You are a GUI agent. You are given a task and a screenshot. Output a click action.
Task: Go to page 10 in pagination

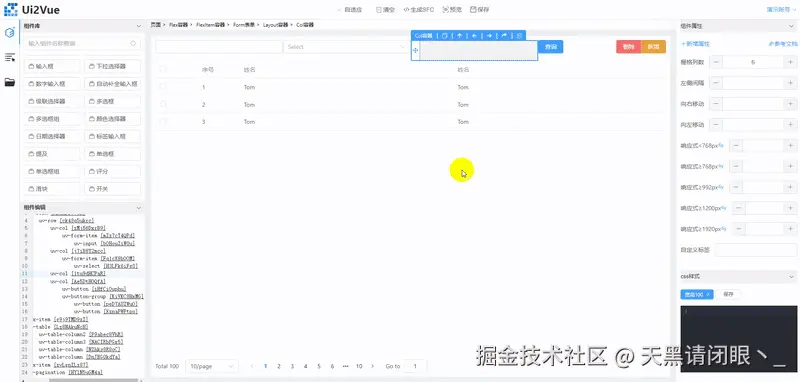[359, 366]
